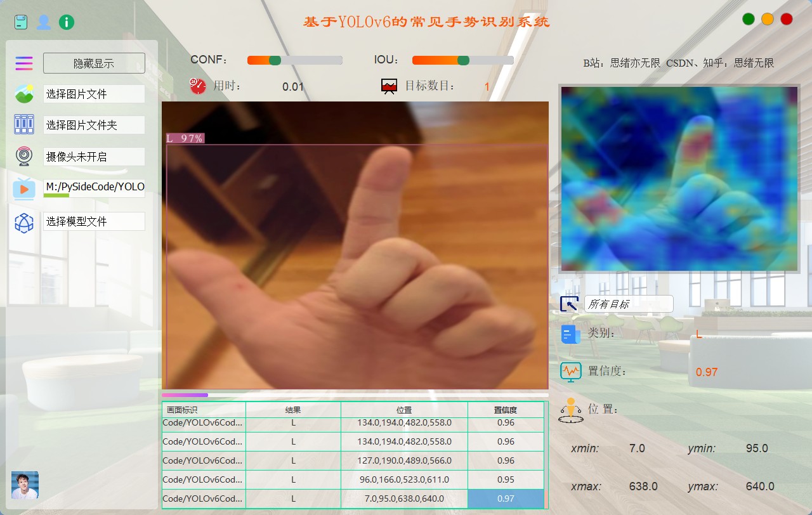The width and height of the screenshot is (812, 515).
Task: Click the location pin icon beside 位置
Action: tap(570, 410)
